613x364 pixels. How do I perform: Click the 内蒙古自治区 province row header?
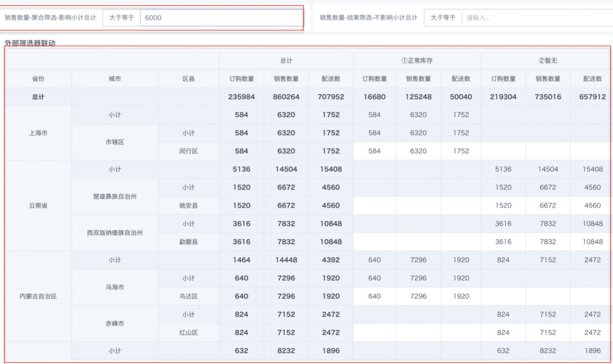pos(38,296)
